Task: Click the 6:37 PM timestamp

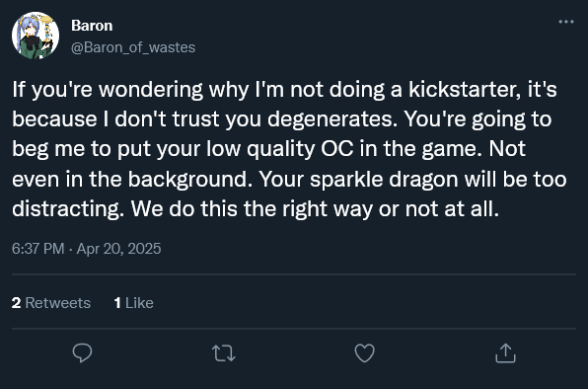Action: 37,249
